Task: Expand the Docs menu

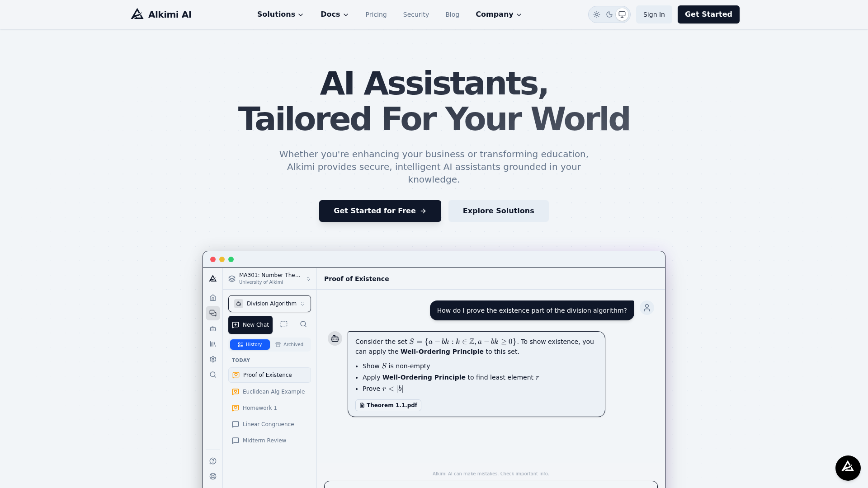Action: 335,14
